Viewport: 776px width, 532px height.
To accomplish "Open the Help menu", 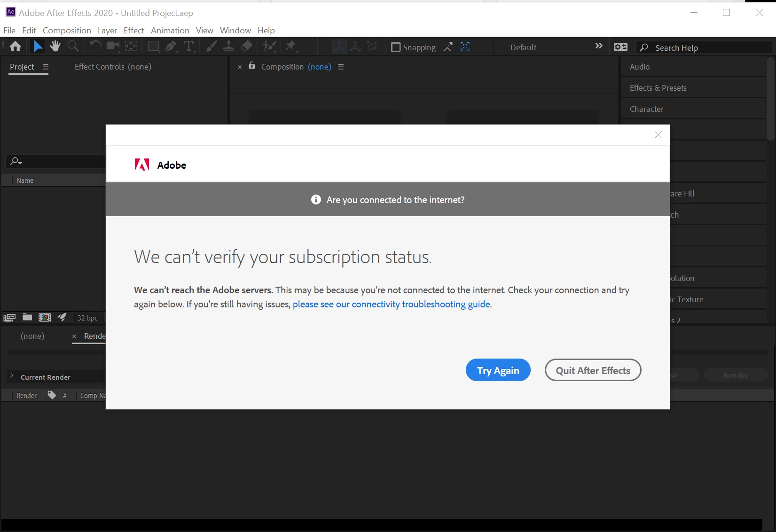I will click(x=266, y=31).
